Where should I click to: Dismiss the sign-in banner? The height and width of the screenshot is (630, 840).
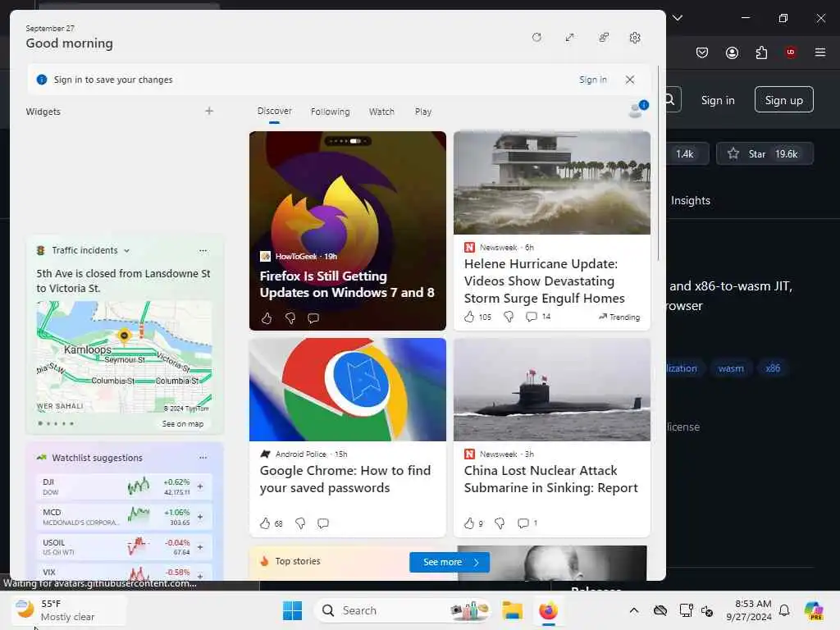(630, 80)
